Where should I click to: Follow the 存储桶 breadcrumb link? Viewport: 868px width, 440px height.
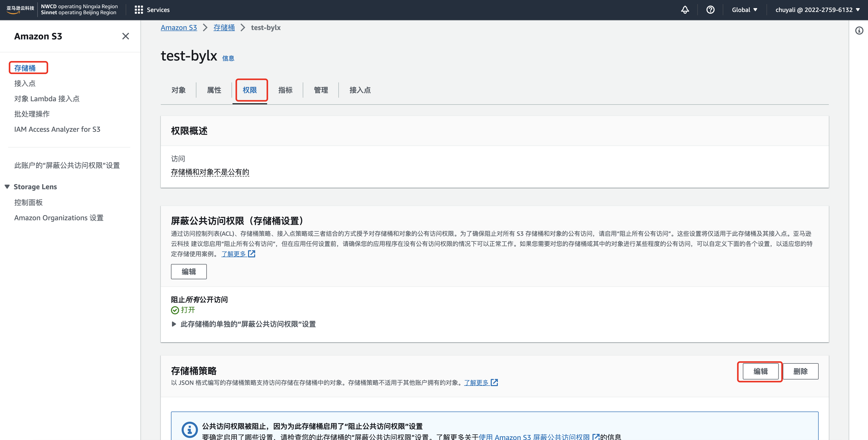pos(224,28)
